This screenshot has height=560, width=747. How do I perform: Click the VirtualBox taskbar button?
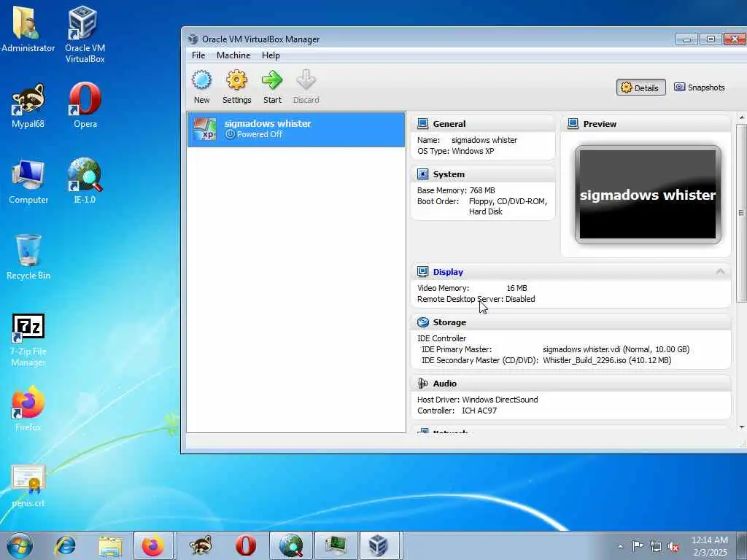point(379,545)
